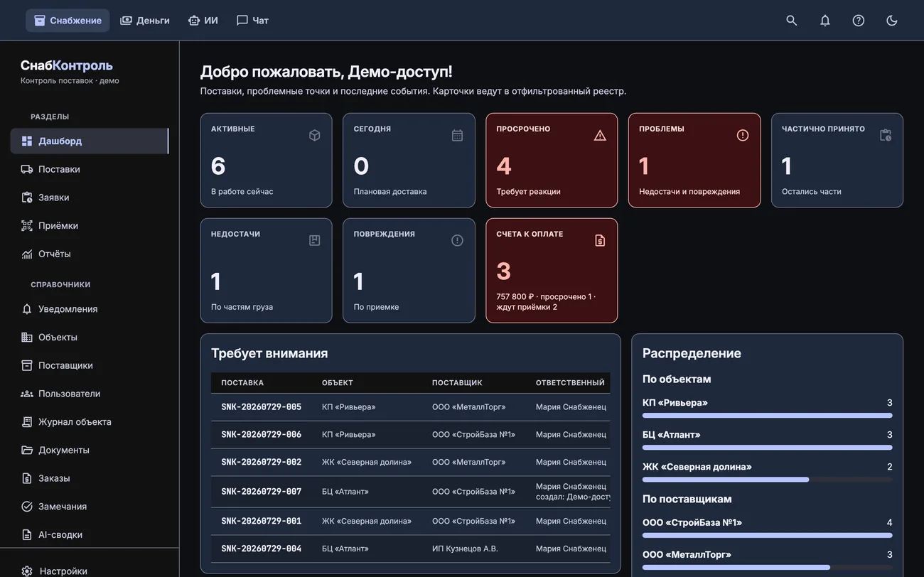Click the folder icon beside Документы

pos(27,450)
